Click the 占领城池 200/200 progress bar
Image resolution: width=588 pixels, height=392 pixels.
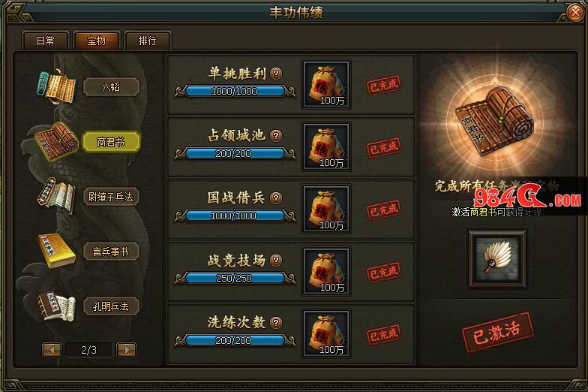coord(235,153)
